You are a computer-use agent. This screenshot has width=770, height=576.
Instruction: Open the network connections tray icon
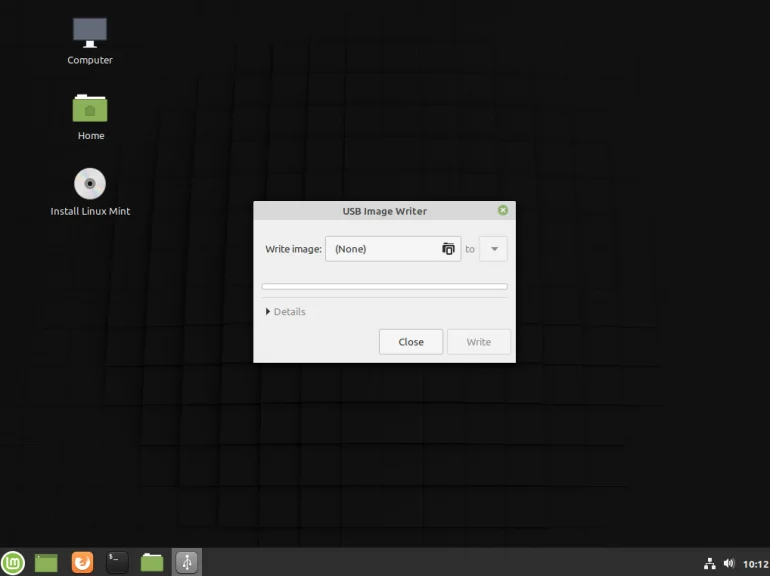(711, 564)
